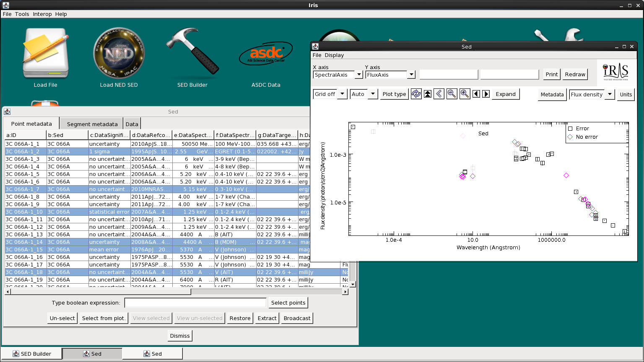Click the Units button

pos(626,94)
